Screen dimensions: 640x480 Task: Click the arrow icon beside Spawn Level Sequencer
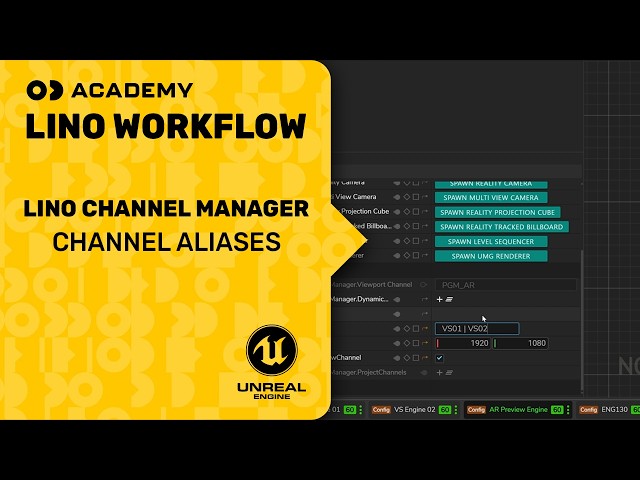(x=424, y=241)
